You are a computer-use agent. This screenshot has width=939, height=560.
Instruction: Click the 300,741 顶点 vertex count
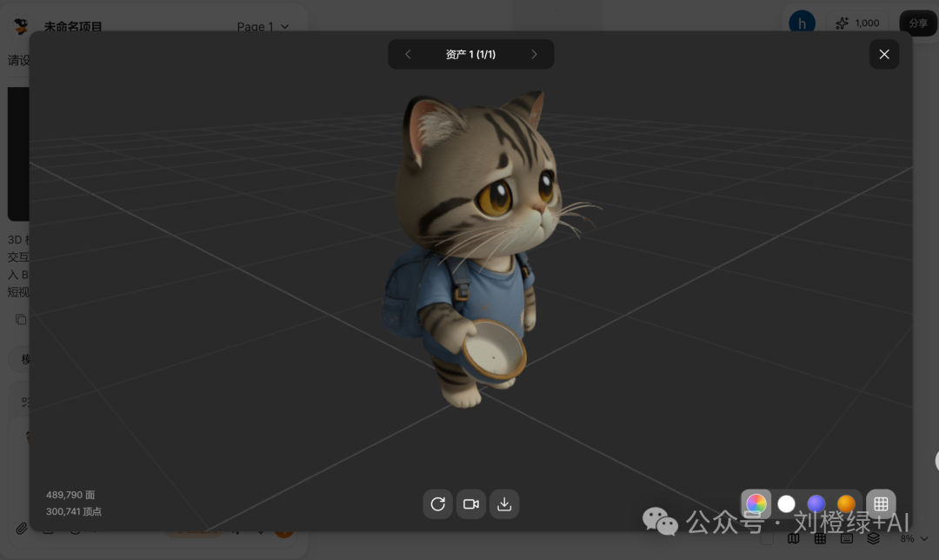(x=74, y=511)
